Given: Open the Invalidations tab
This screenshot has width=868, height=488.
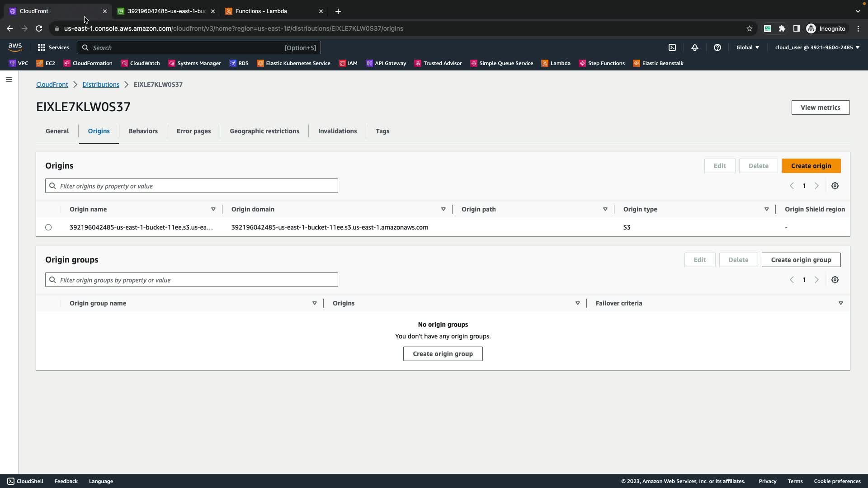Looking at the screenshot, I should pyautogui.click(x=337, y=131).
